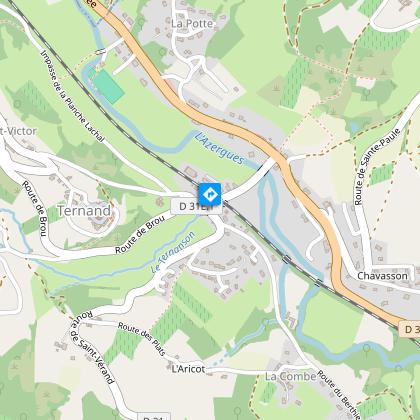Image resolution: width=420 pixels, height=420 pixels.
Task: Click the small blue pond near Sainte-Paule road
Action: pos(355,127)
